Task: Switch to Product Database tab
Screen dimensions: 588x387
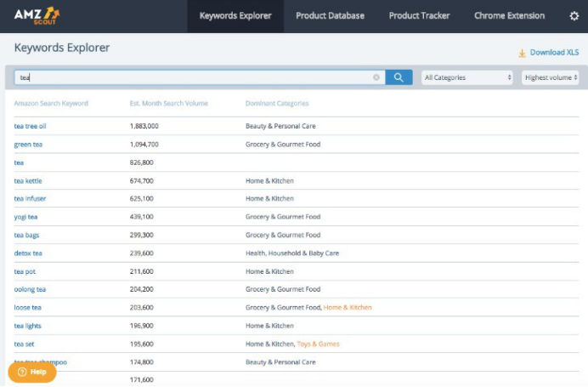Action: click(x=330, y=16)
